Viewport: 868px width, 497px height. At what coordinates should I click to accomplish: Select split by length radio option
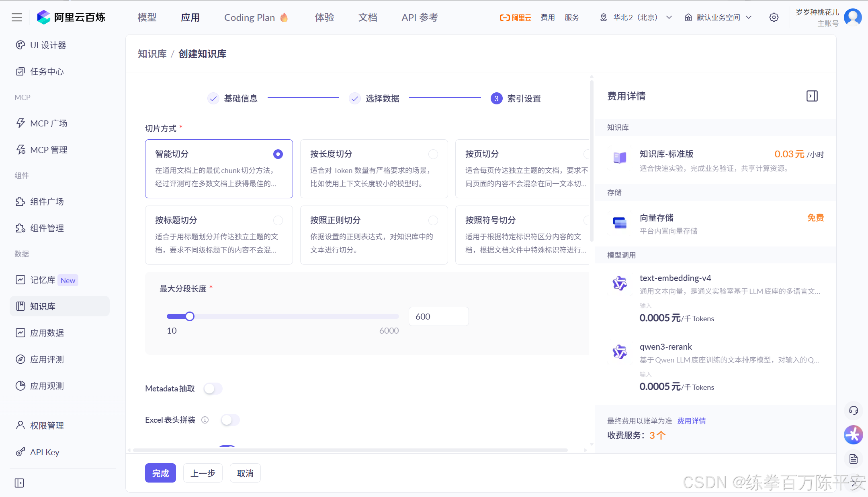click(433, 154)
